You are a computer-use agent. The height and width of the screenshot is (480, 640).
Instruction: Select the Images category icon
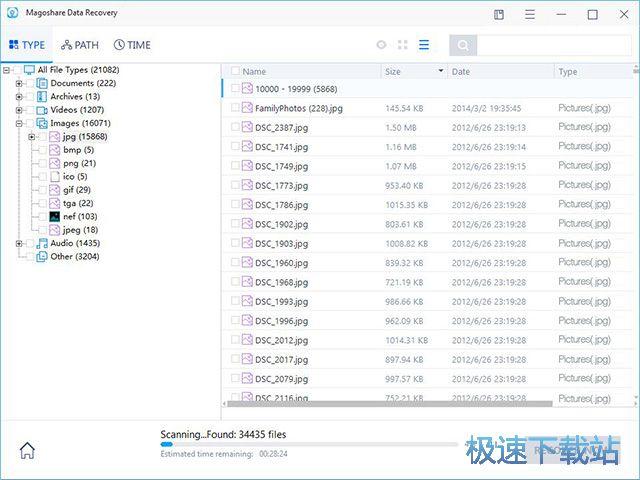42,123
